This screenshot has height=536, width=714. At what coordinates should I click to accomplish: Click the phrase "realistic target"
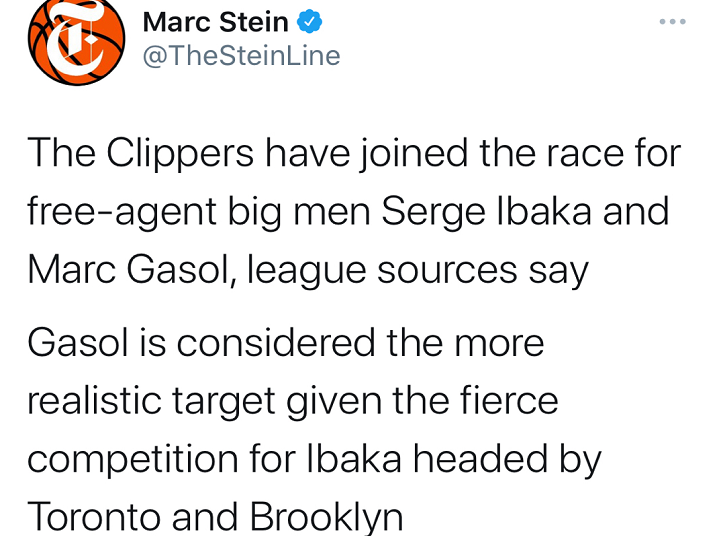151,401
